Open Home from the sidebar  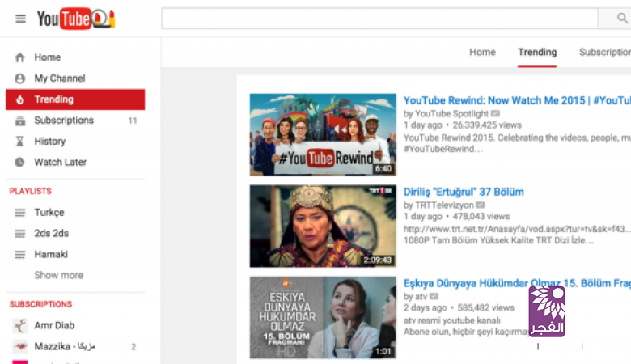(47, 57)
